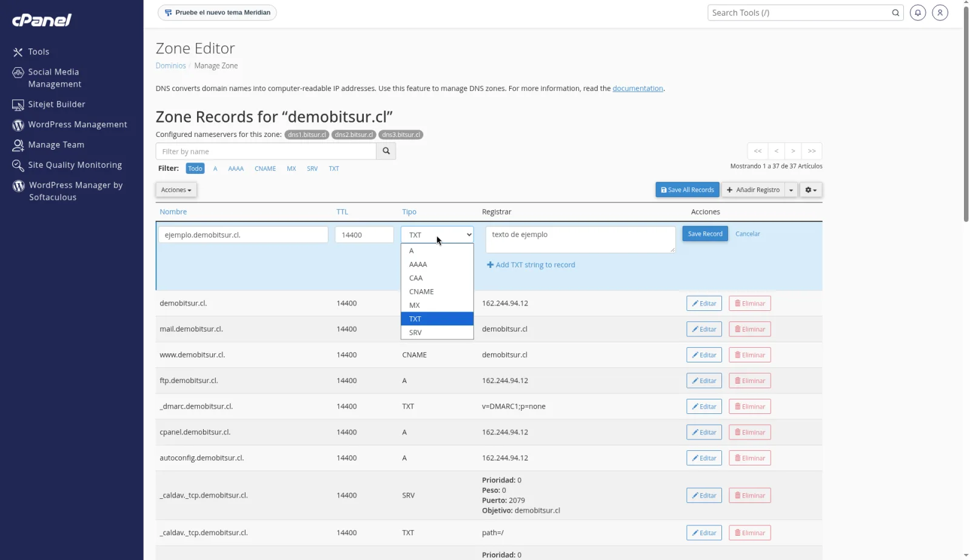
Task: Select the Todo filter
Action: 195,168
